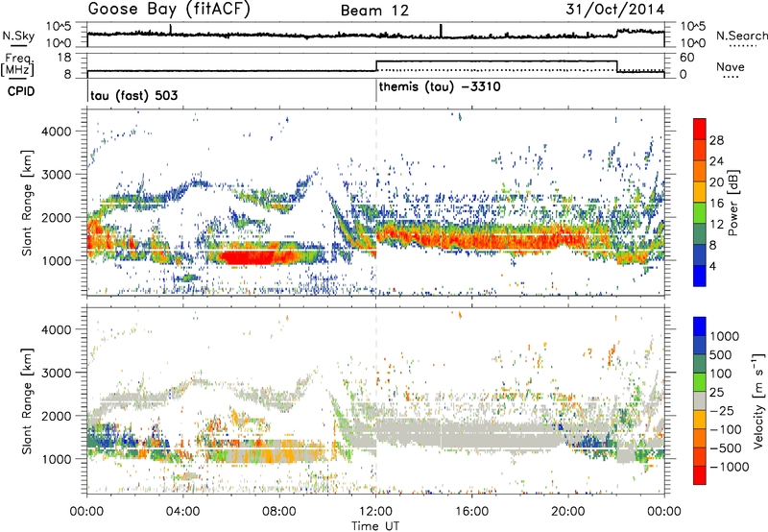The height and width of the screenshot is (532, 768).
Task: Click the Beam 12 label
Action: 374,11
